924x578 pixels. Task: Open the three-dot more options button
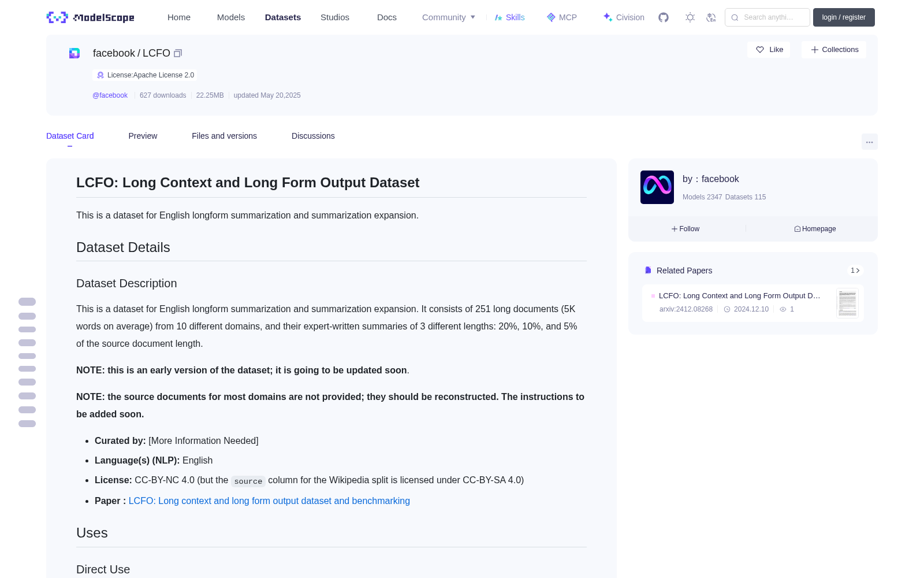[x=869, y=142]
